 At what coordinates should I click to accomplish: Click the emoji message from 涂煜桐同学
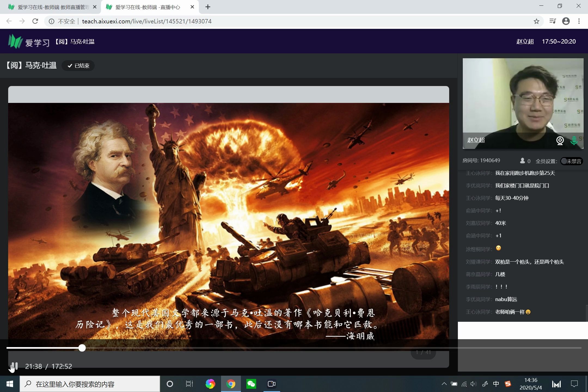coord(498,248)
